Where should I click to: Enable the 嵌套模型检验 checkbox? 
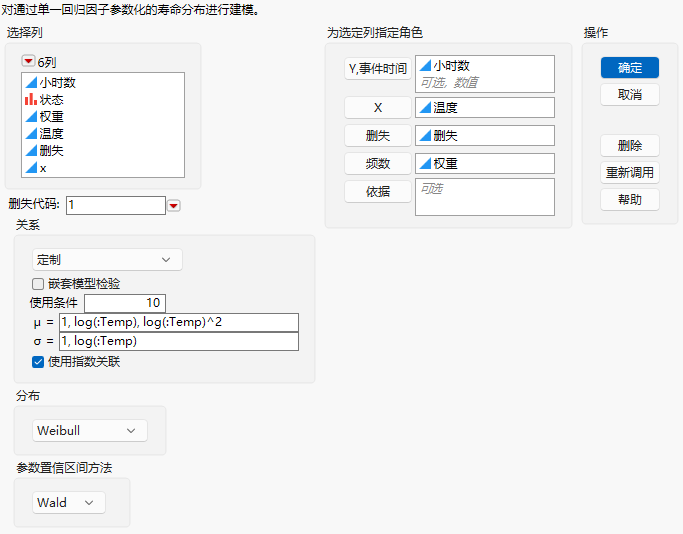pyautogui.click(x=38, y=284)
